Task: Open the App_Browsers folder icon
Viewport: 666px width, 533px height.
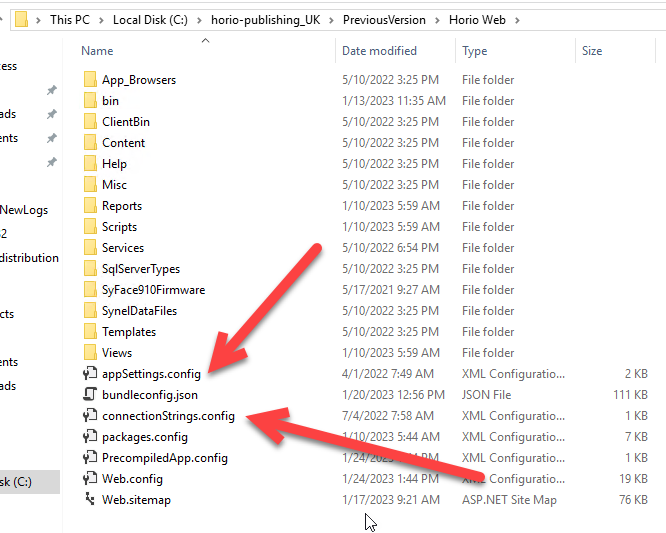Action: pyautogui.click(x=90, y=79)
